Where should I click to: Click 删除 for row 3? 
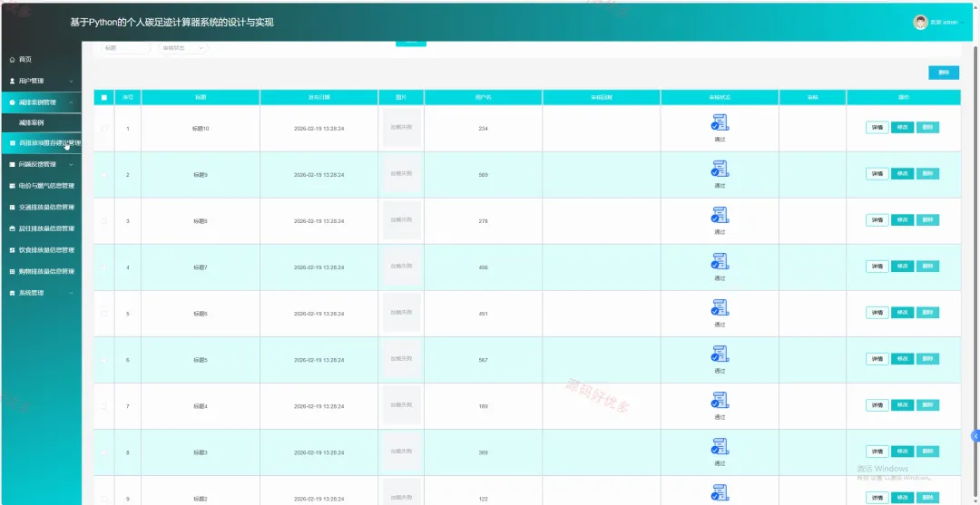(927, 220)
